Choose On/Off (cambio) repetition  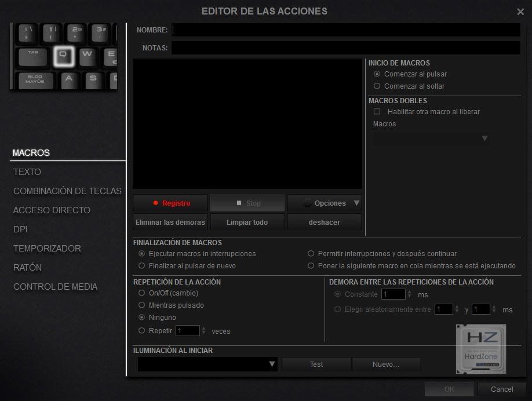(x=142, y=293)
